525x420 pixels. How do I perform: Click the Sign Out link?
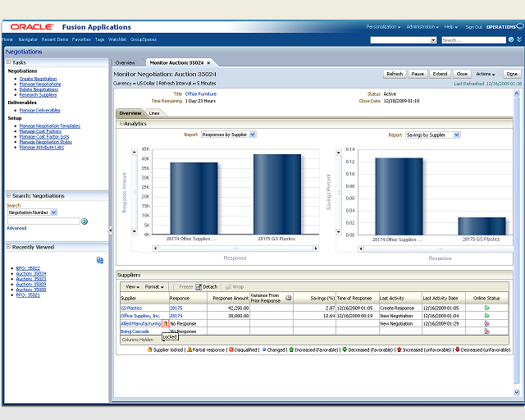tap(474, 27)
